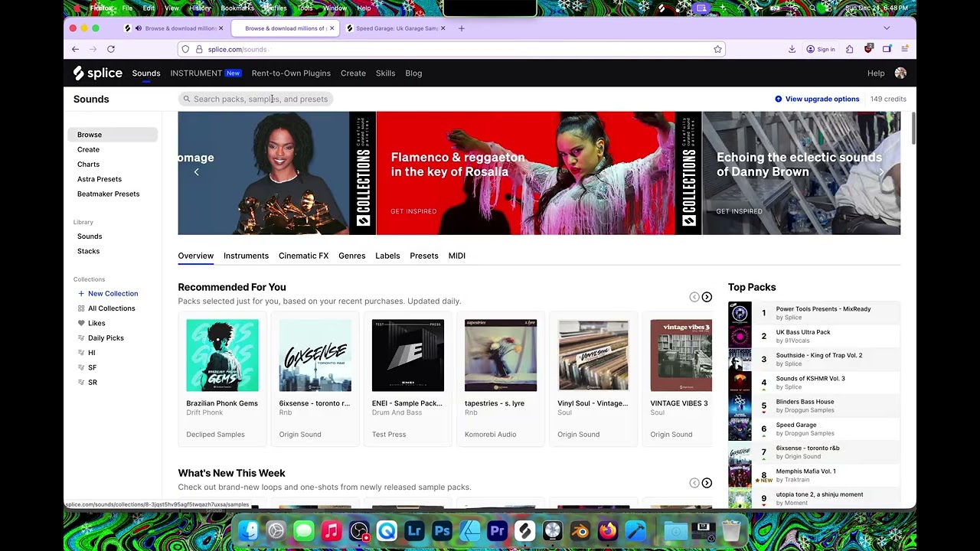Switch to the Presets tab
Screen dimensions: 980x551
click(x=424, y=256)
